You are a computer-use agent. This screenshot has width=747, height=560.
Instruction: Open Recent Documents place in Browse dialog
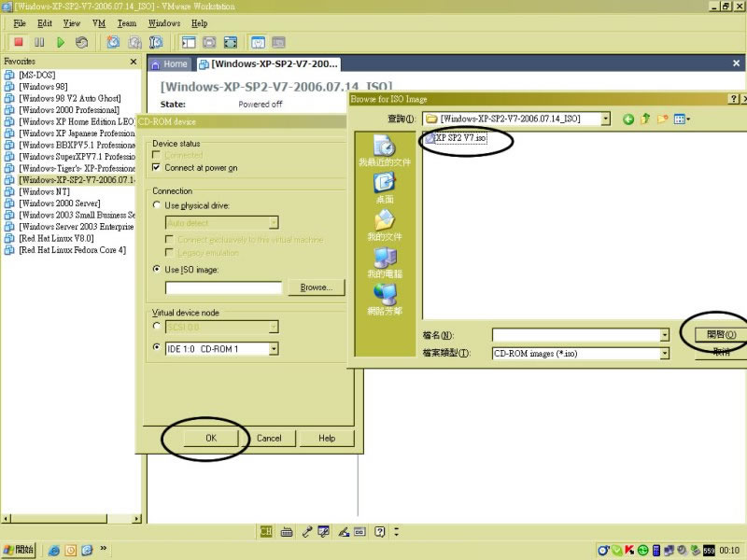click(x=385, y=150)
